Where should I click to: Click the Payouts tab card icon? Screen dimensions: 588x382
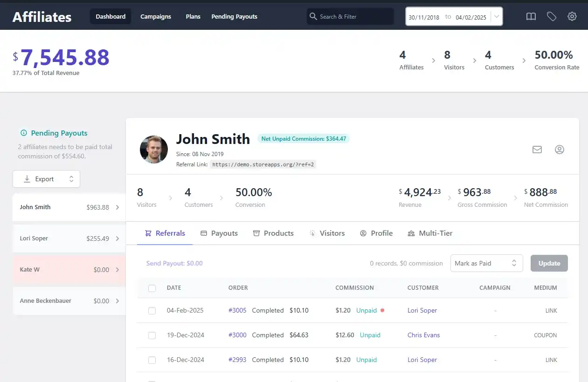204,233
